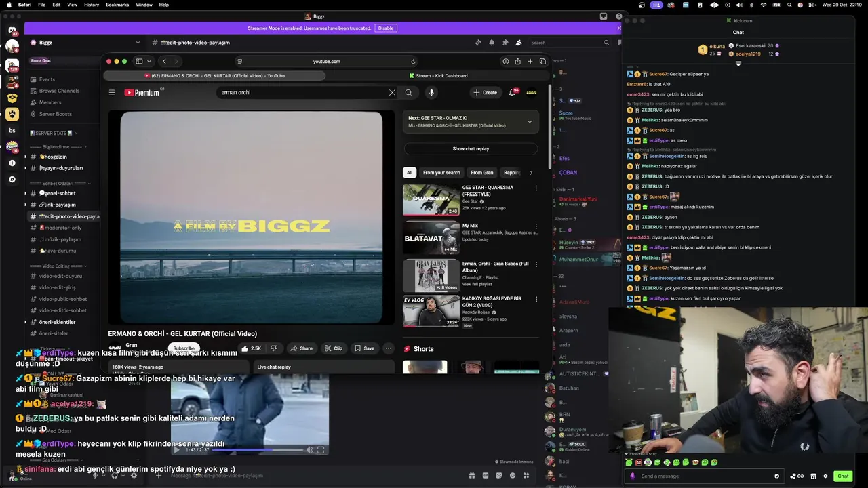Viewport: 868px width, 488px height.
Task: Switch to the ERMANO & ORCHİ YouTube tab
Action: point(214,76)
